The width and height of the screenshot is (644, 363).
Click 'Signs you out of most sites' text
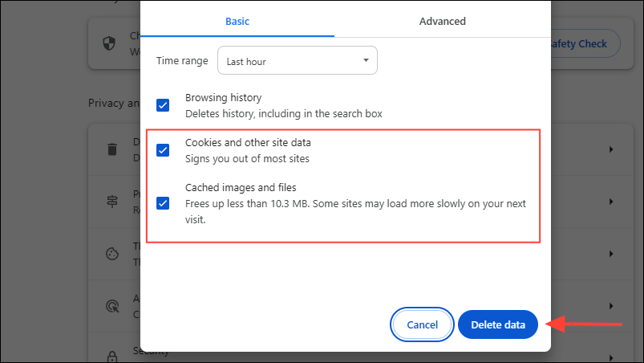tap(247, 159)
